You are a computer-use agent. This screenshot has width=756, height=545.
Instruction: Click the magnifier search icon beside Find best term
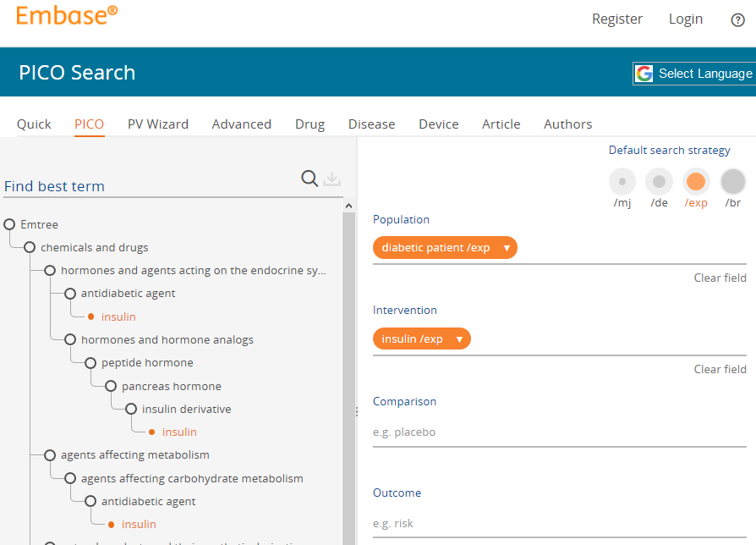(310, 179)
